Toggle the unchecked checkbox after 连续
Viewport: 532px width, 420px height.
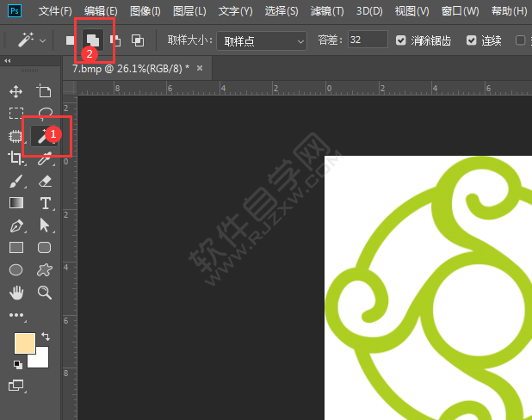pyautogui.click(x=520, y=40)
